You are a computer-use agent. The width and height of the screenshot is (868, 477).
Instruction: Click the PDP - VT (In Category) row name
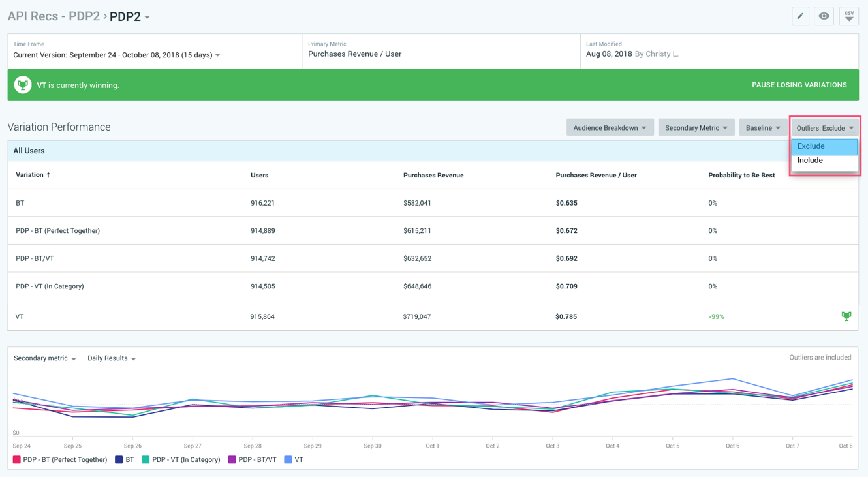(x=50, y=286)
